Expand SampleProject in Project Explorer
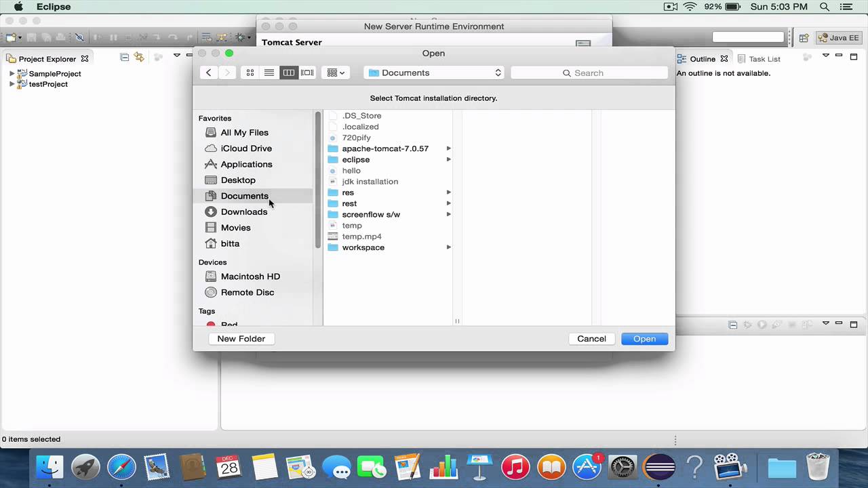The image size is (868, 488). (x=12, y=73)
